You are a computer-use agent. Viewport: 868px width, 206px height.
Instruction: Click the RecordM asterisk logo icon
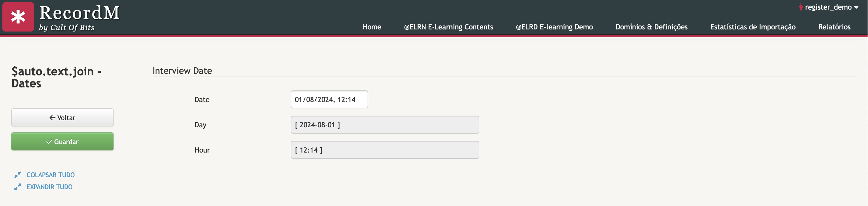click(18, 17)
